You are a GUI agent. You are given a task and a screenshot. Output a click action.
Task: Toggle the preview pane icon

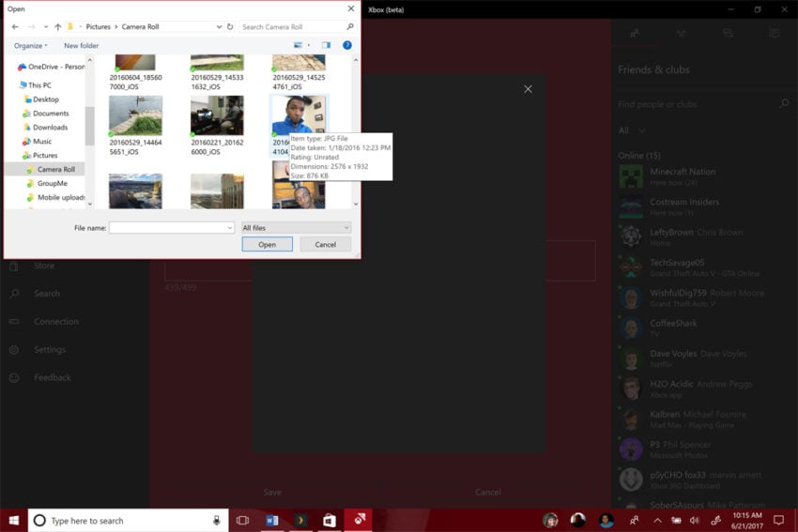pyautogui.click(x=326, y=45)
